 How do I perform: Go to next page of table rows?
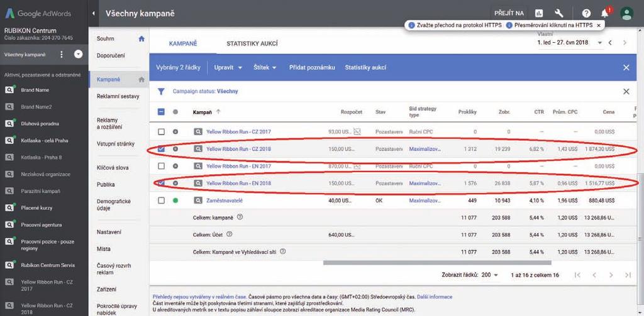(x=611, y=275)
